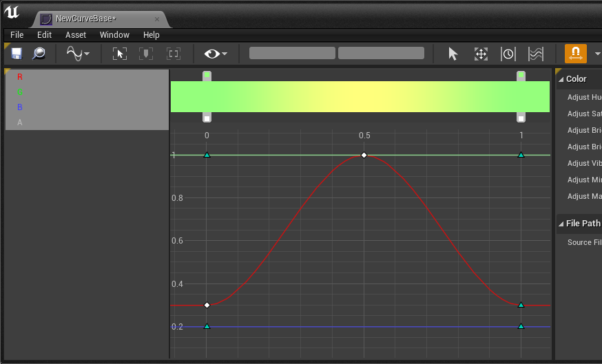Click the Adjust Vibrance property label

pyautogui.click(x=584, y=163)
